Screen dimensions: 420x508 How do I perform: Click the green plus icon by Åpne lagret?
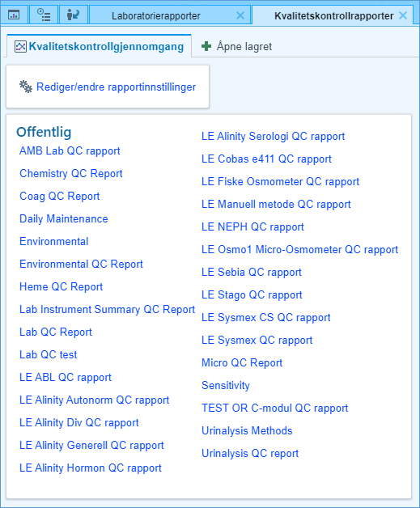tap(206, 46)
